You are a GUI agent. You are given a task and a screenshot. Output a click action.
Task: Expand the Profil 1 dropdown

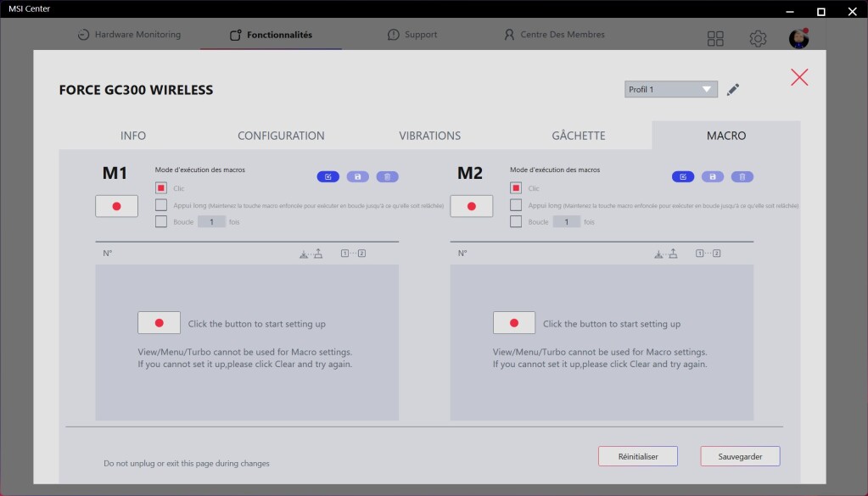point(670,90)
